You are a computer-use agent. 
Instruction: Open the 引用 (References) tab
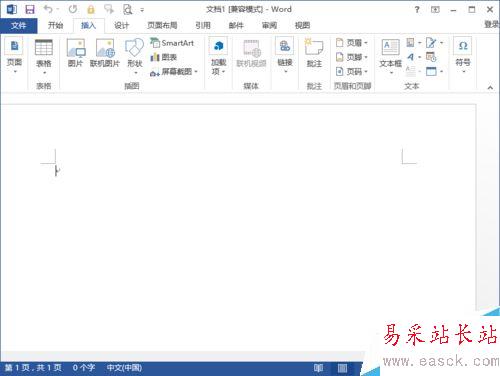[203, 25]
